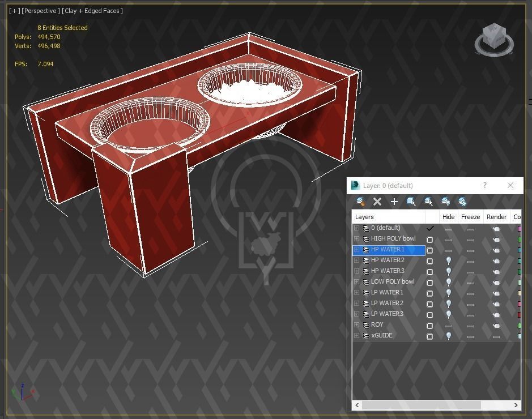Expand the xGUIDE layer
This screenshot has width=532, height=419.
[356, 336]
